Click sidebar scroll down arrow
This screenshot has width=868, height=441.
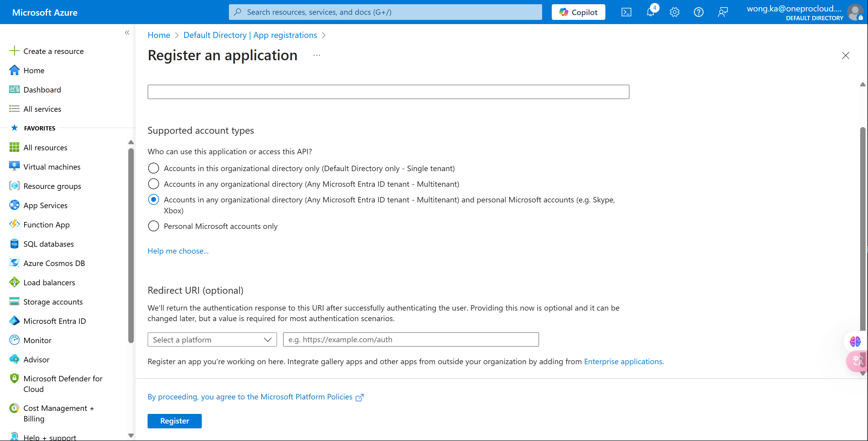(x=131, y=435)
